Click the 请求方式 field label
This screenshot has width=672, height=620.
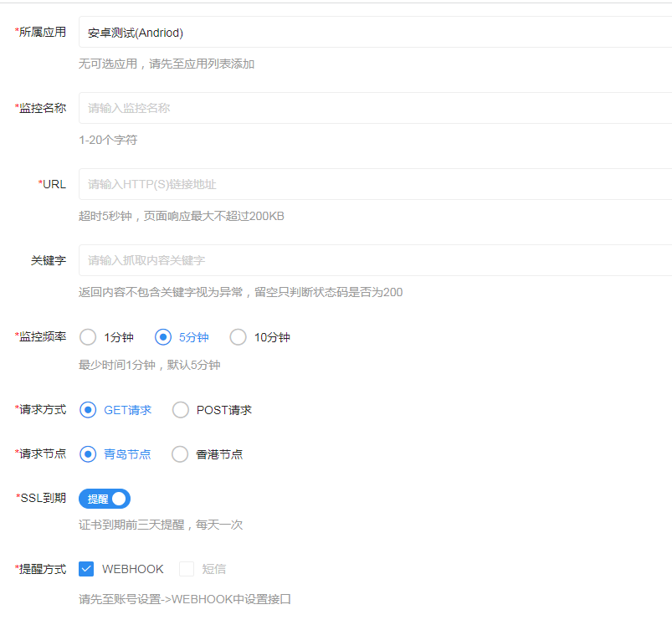click(x=41, y=409)
